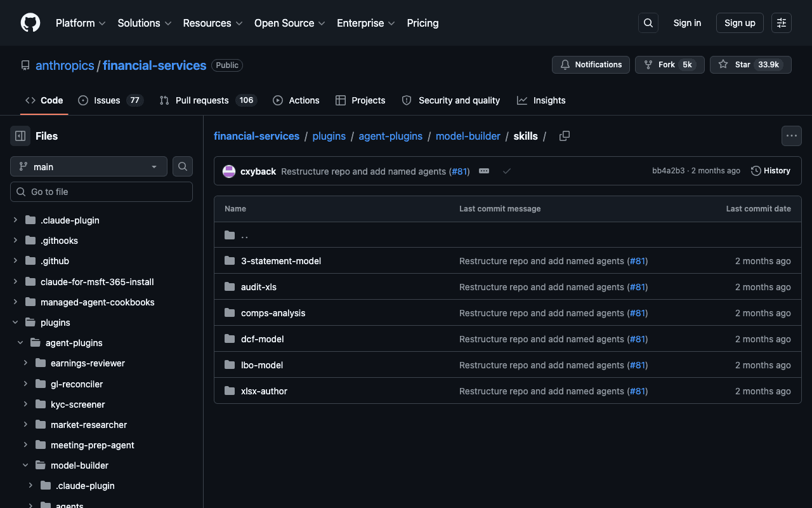Click the Go to file input
The image size is (812, 508).
point(101,192)
